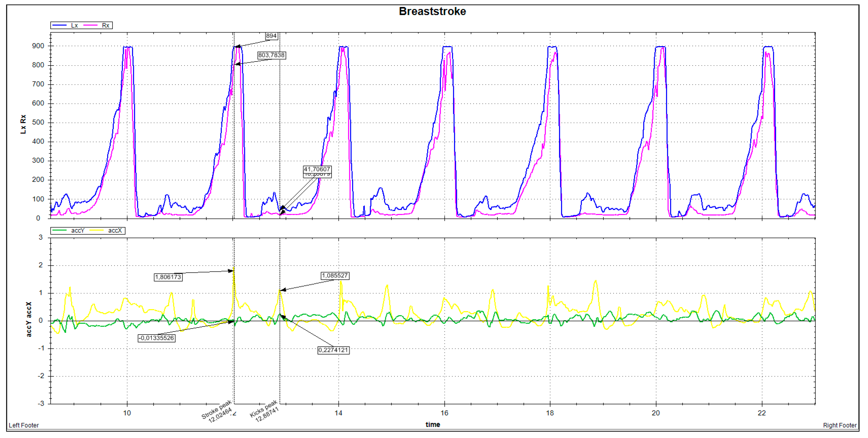Select the -0,01335526 annotation label
868x438 pixels.
tap(156, 338)
